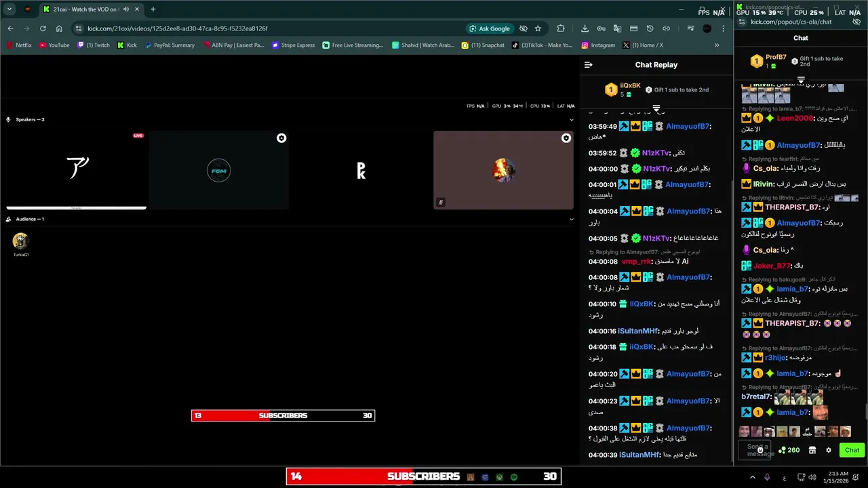Open ProfB7 top gifter in popout chat

(776, 58)
